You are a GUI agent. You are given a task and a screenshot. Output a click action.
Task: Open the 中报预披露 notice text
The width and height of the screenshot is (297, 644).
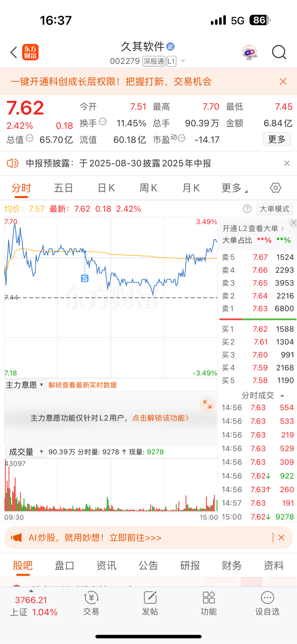[119, 163]
